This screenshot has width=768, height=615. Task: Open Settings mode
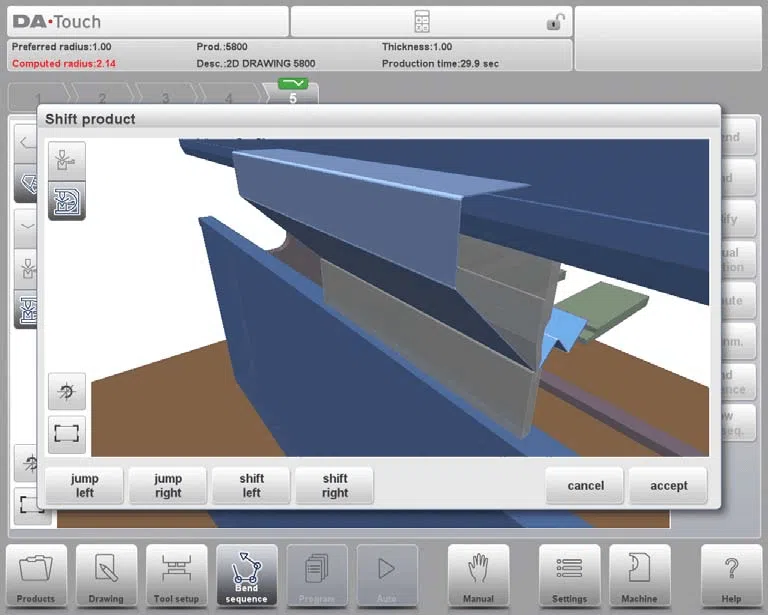(x=569, y=576)
